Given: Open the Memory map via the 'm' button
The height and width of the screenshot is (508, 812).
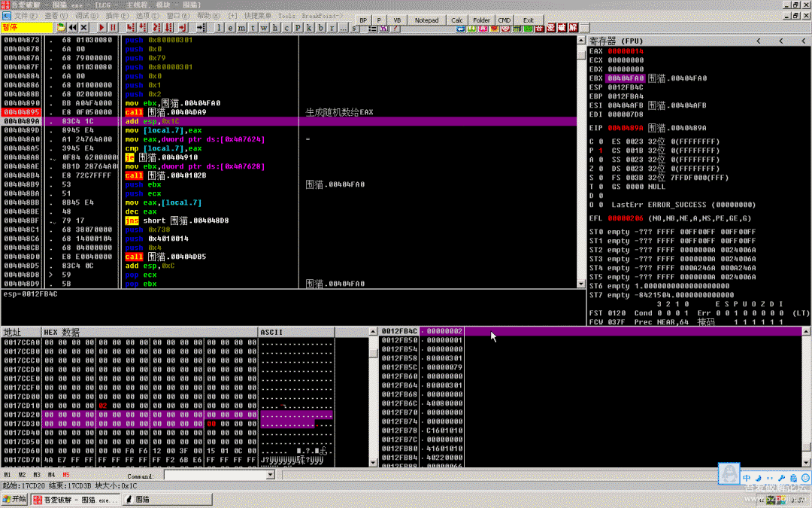Looking at the screenshot, I should click(242, 28).
